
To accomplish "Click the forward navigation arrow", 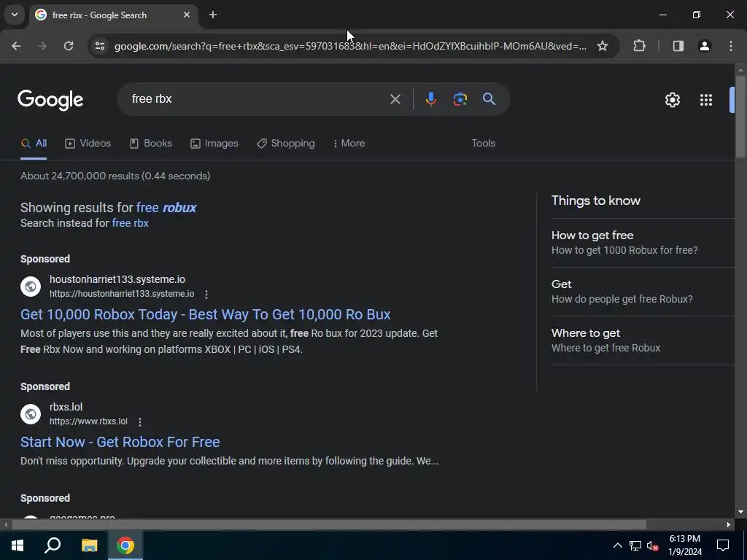I will (42, 46).
